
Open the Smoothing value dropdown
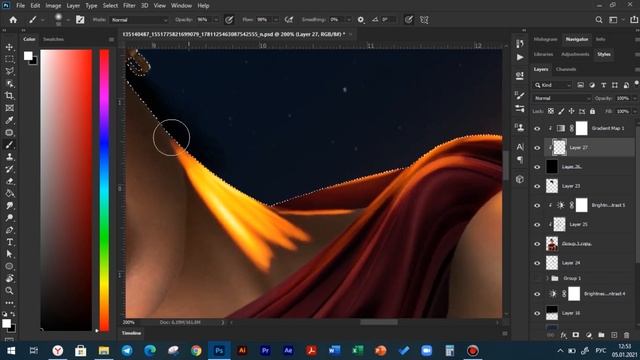tap(348, 20)
